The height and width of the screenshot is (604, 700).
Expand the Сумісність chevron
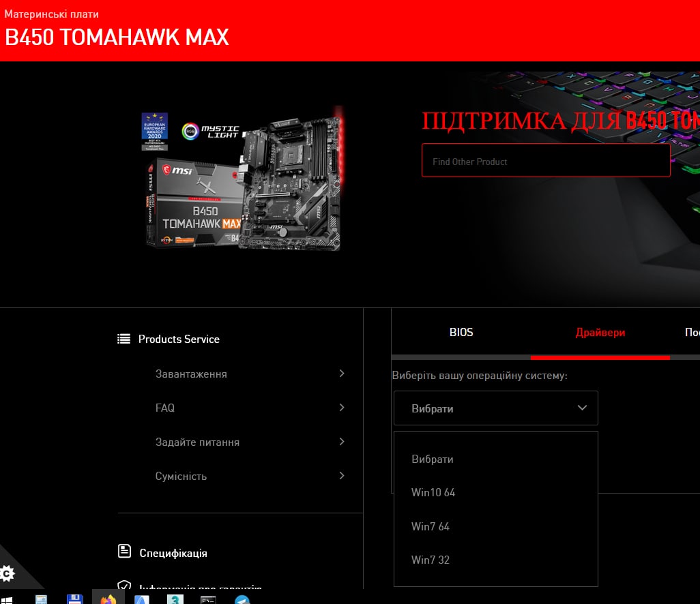342,476
